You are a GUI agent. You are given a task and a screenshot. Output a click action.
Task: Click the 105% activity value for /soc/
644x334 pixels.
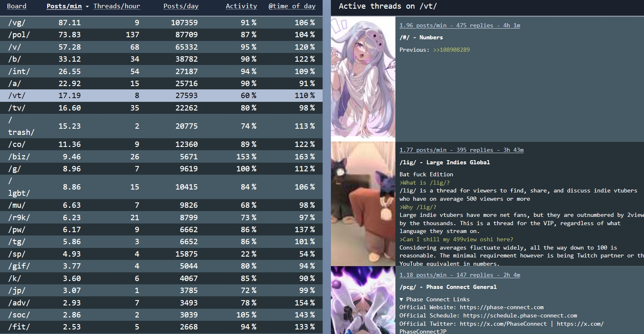[x=246, y=315]
